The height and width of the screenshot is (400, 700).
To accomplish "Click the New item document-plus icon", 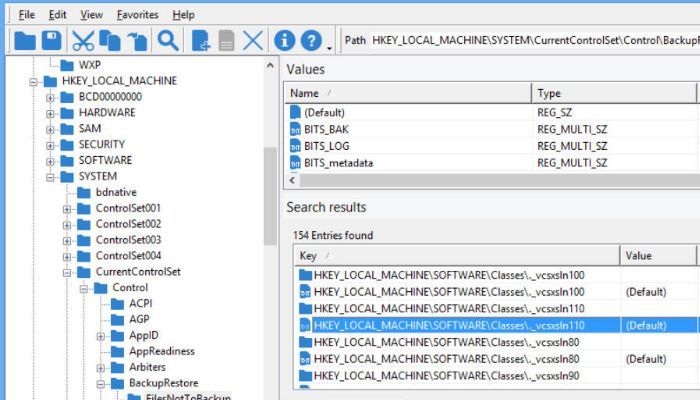I will (201, 41).
